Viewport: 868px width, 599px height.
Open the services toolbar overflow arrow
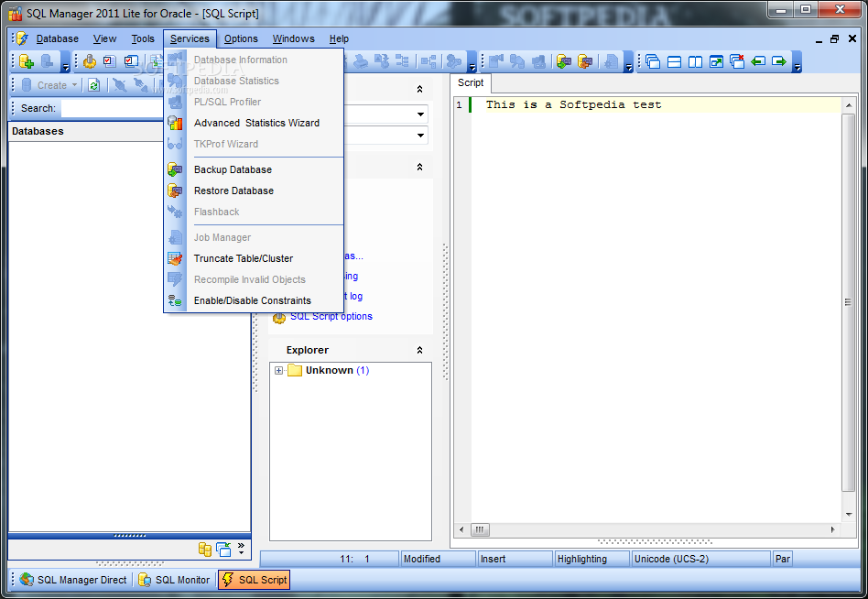click(x=629, y=68)
